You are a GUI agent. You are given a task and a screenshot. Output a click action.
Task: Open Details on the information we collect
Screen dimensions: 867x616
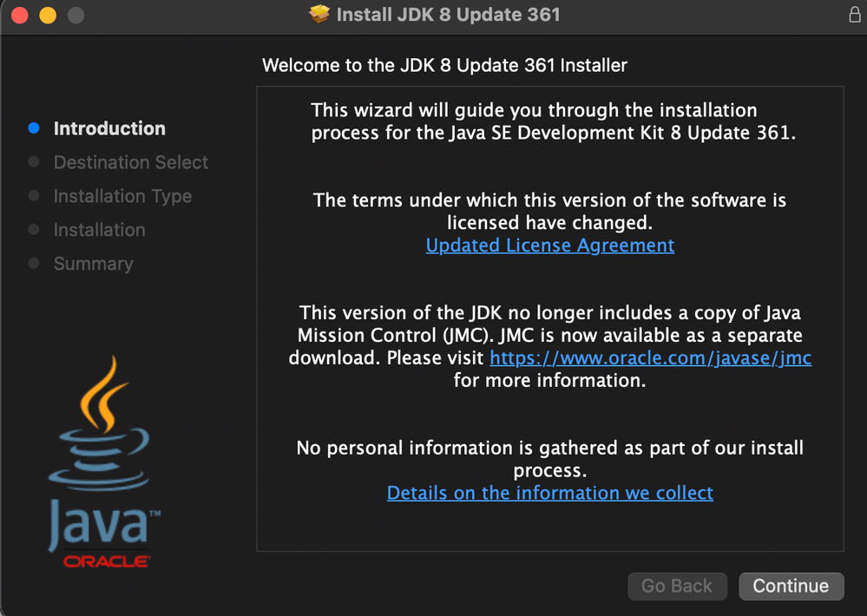(550, 493)
